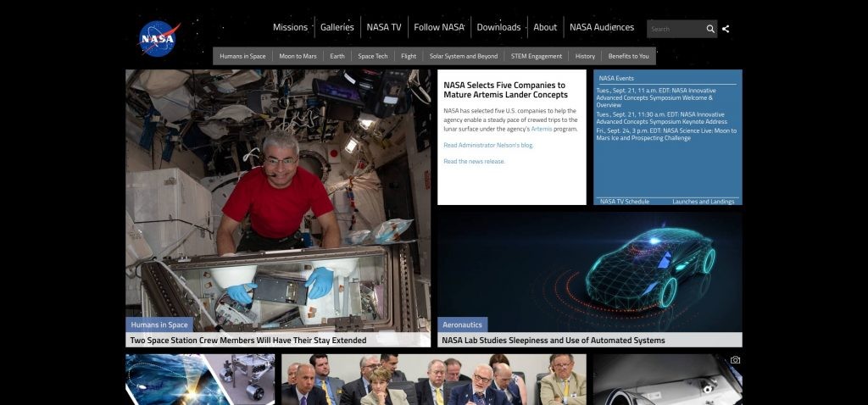The image size is (868, 405).
Task: Open Read Administrator Nelson's blog link
Action: [x=488, y=145]
